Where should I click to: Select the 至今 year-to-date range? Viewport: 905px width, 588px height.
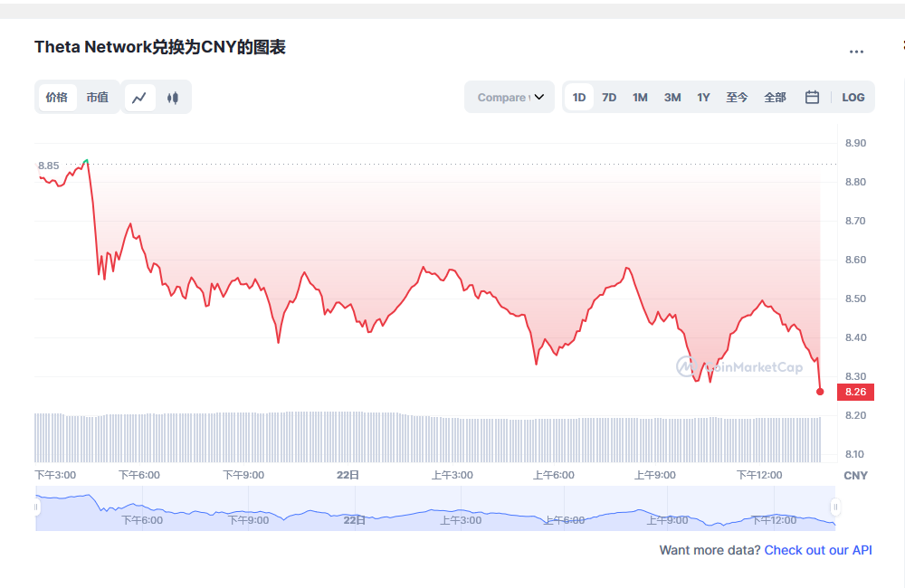(x=737, y=97)
